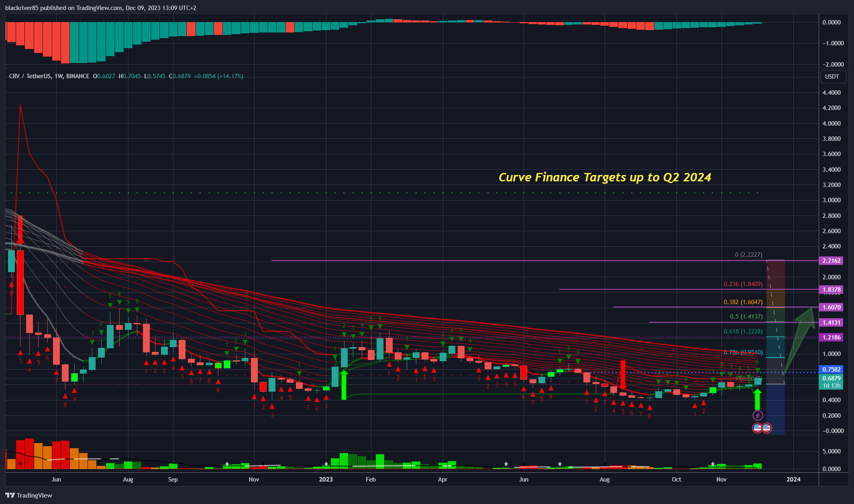Click the 0.4000 price scale value
Viewport: 854px width, 504px height.
point(832,400)
